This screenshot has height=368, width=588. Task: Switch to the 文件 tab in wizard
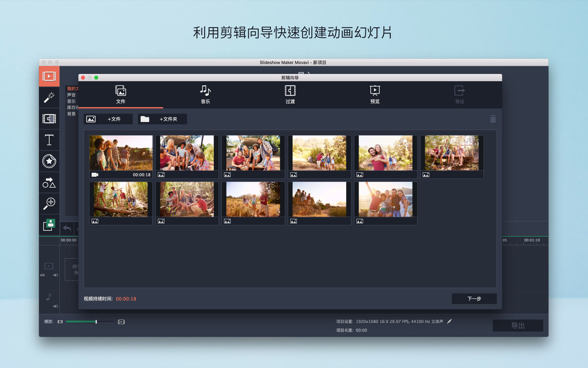121,95
